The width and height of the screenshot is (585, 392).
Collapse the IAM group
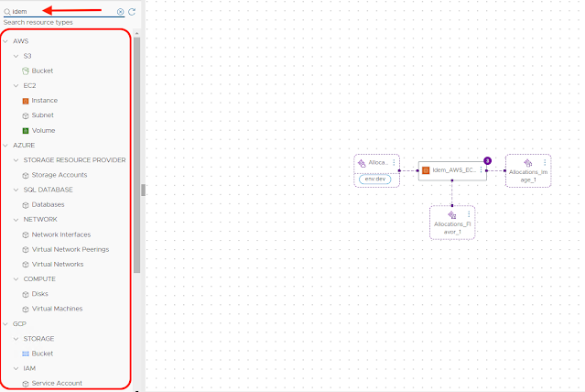point(16,368)
